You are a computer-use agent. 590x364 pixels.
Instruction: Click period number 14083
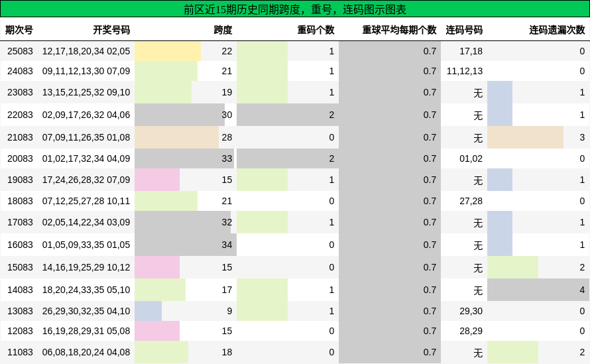coord(20,290)
